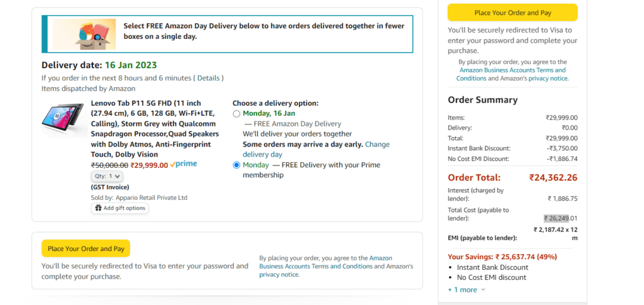Open the privacy notice link in sidebar
Screen dimensions: 644x305
(x=548, y=79)
